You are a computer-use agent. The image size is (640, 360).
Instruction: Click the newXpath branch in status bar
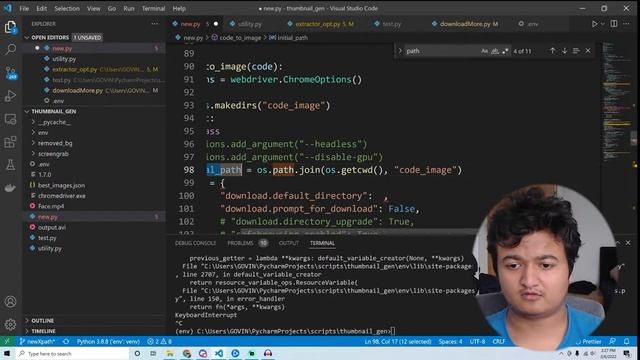pos(37,342)
